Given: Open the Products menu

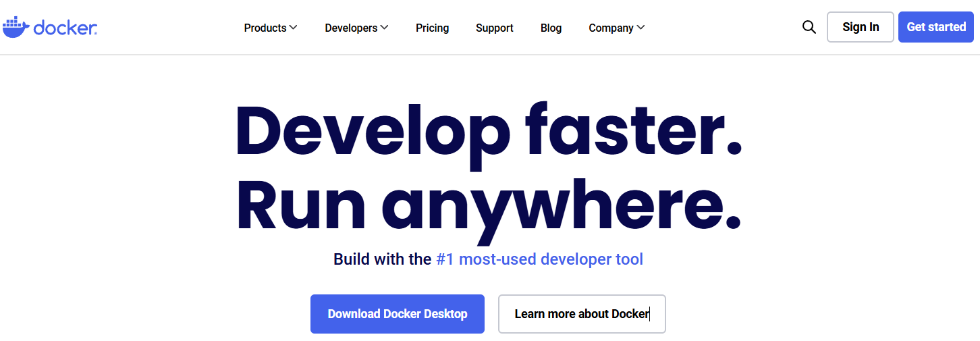Looking at the screenshot, I should [x=265, y=28].
